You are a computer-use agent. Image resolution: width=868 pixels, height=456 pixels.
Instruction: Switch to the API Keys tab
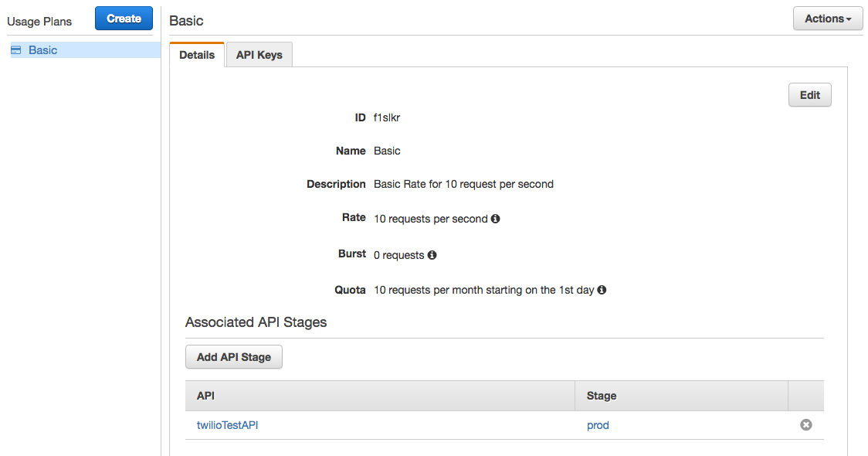(x=259, y=55)
